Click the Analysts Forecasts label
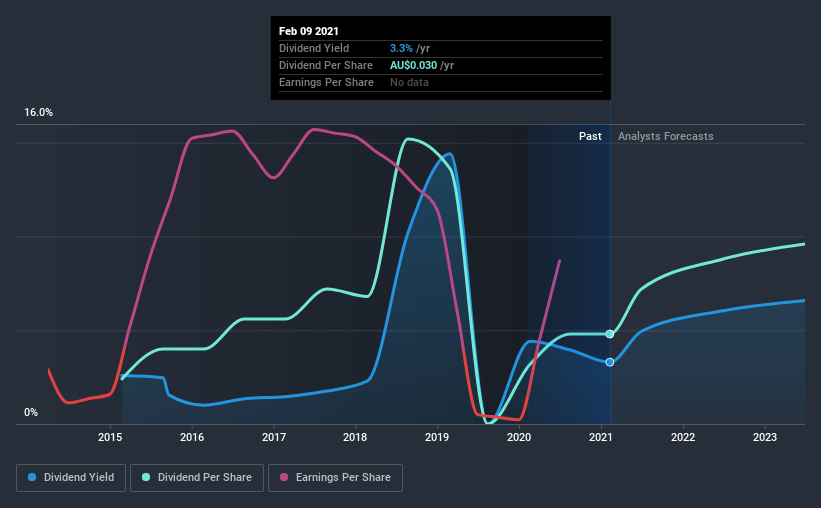Image resolution: width=821 pixels, height=508 pixels. point(665,136)
